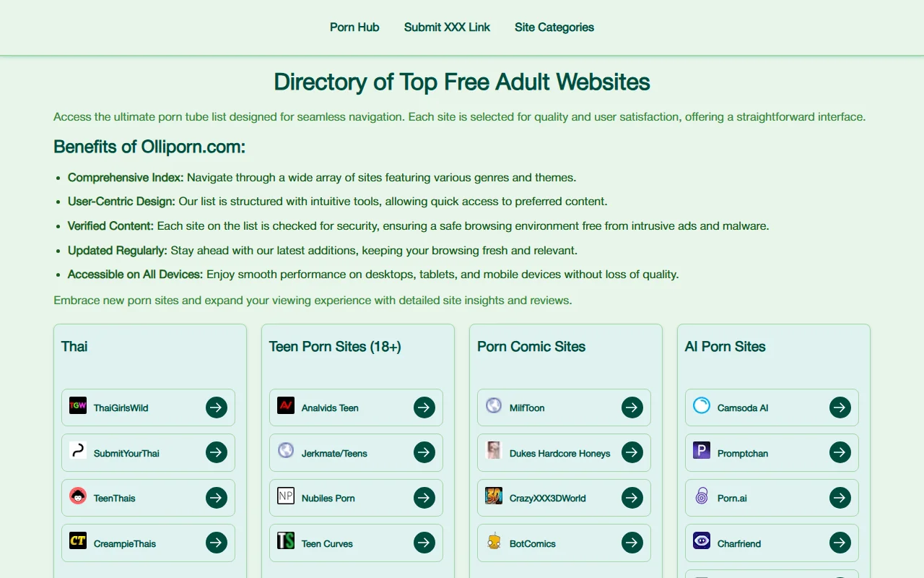Click the Porn.ai spiral icon

point(701,497)
